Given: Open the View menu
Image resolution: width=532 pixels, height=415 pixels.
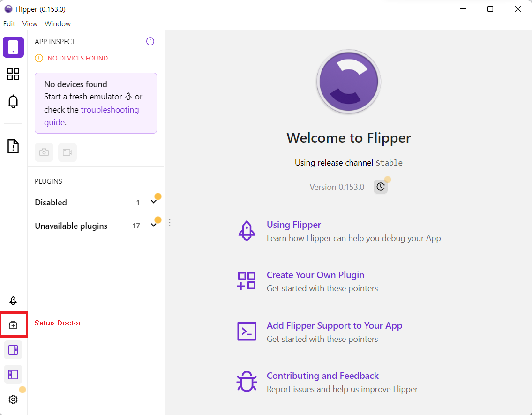Looking at the screenshot, I should pyautogui.click(x=30, y=23).
